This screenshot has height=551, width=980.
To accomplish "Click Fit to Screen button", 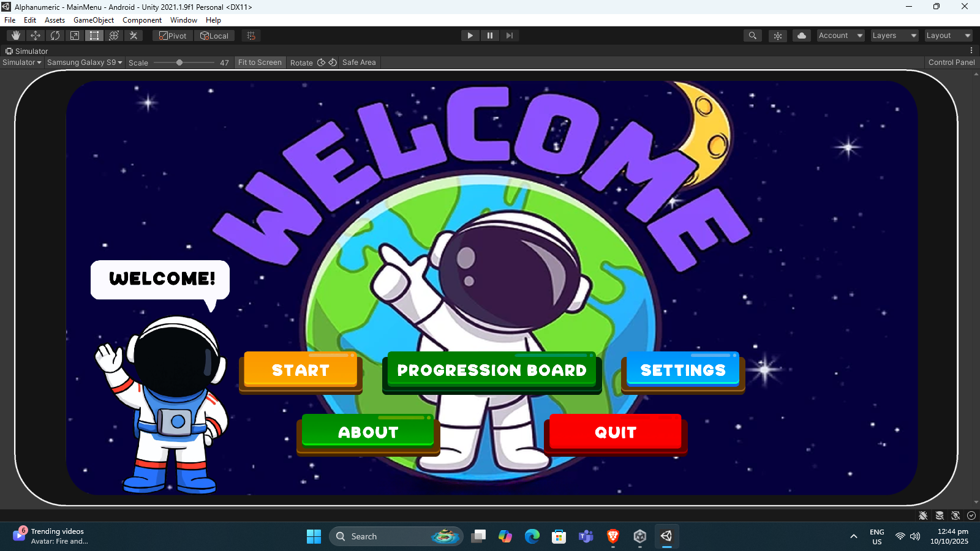I will coord(260,62).
